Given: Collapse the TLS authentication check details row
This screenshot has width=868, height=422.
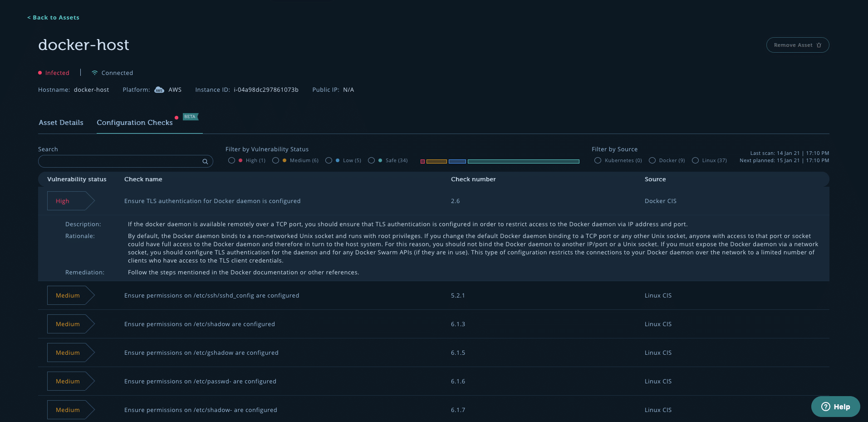Looking at the screenshot, I should (212, 200).
